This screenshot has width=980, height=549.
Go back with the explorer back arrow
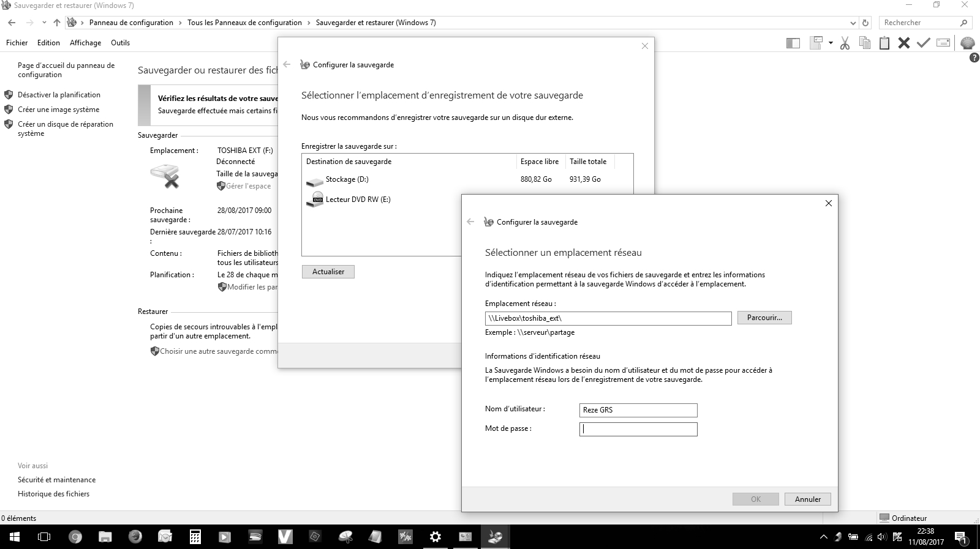[x=12, y=23]
